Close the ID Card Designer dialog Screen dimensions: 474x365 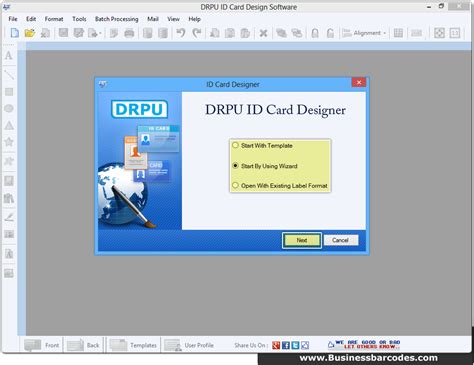pos(359,82)
